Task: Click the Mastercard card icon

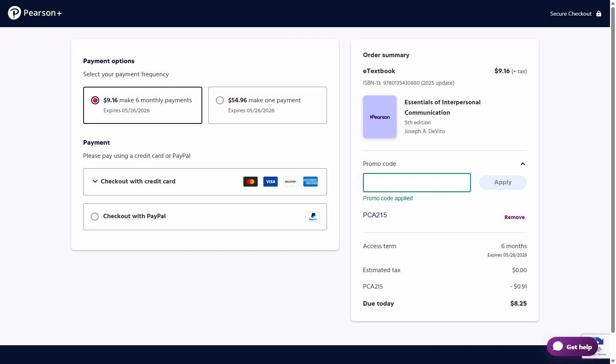Action: pyautogui.click(x=250, y=182)
